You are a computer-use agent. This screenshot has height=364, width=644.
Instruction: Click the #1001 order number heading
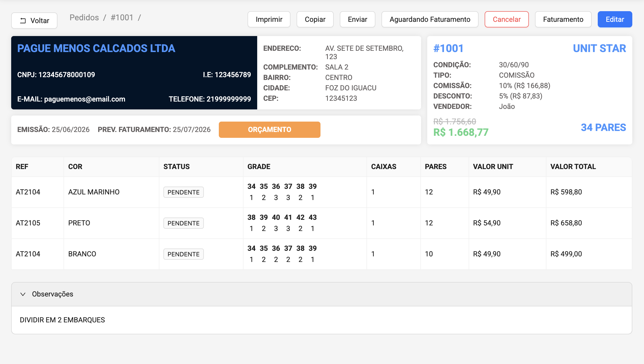click(x=448, y=48)
